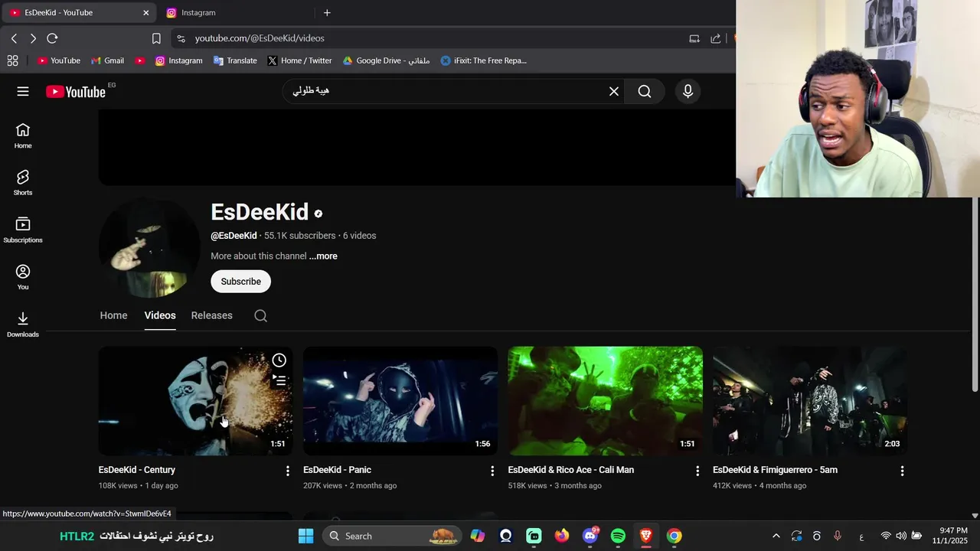This screenshot has height=551, width=980.
Task: Open the Gmail bookmark
Action: coord(107,60)
